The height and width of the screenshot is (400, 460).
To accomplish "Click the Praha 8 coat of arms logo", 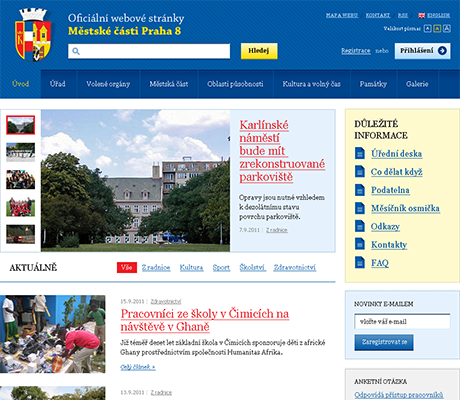I will point(33,35).
